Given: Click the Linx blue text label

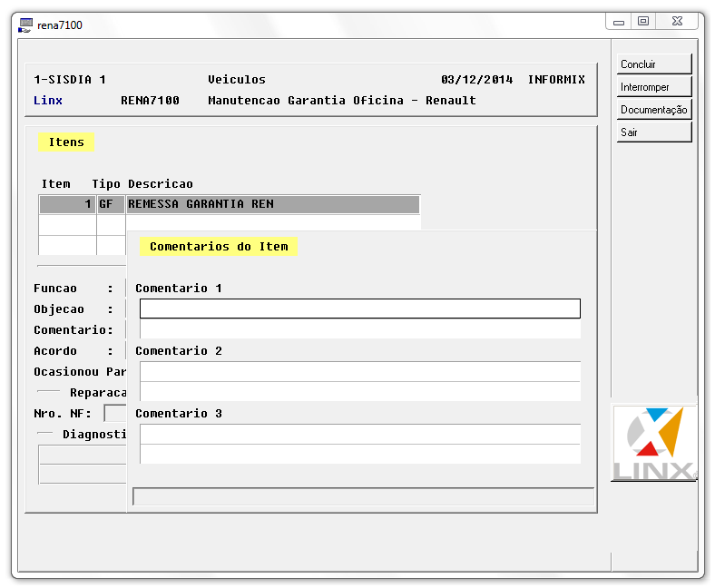Looking at the screenshot, I should click(48, 101).
